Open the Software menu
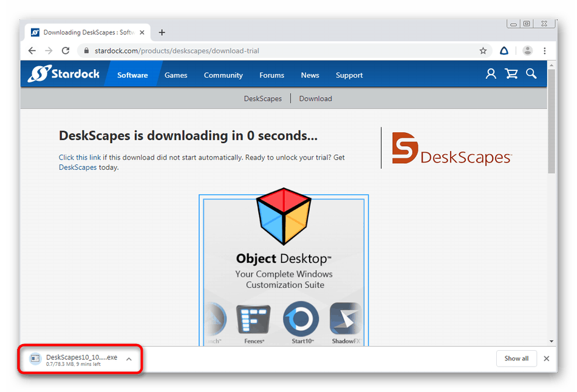577x392 pixels. point(132,75)
